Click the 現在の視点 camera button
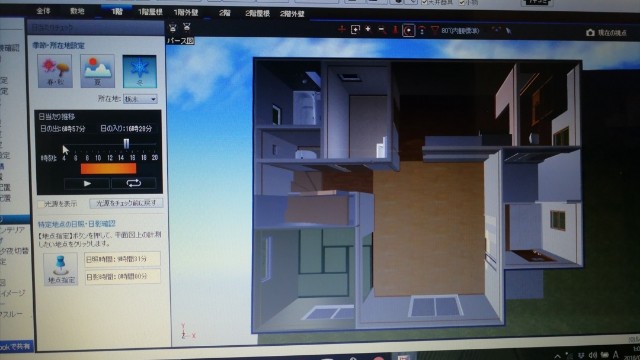This screenshot has width=640, height=360. 606,33
